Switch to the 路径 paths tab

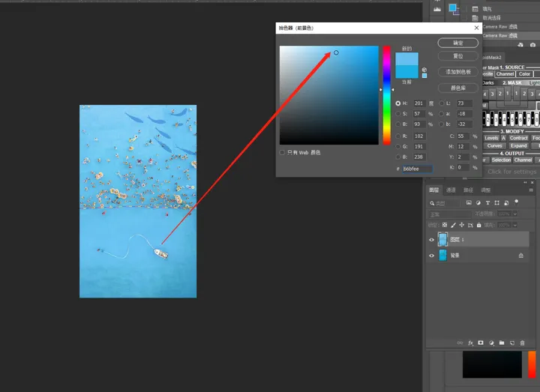pyautogui.click(x=468, y=190)
